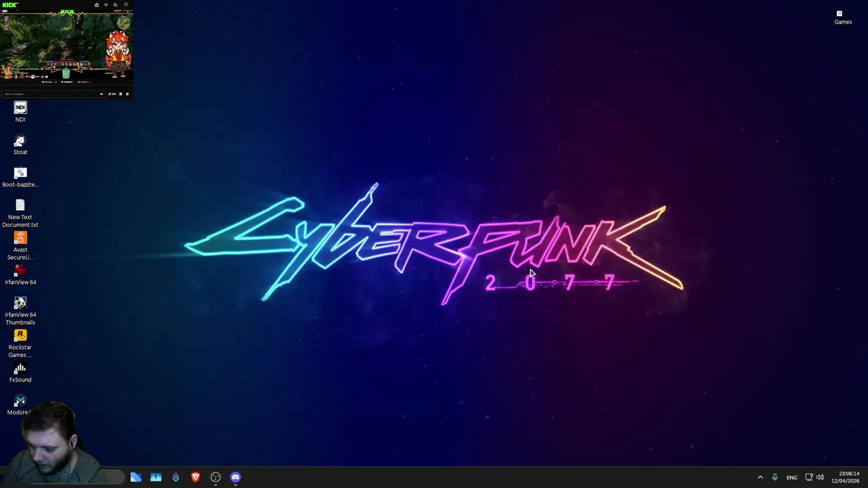Open the purple diamond S taskbar app

(x=176, y=477)
